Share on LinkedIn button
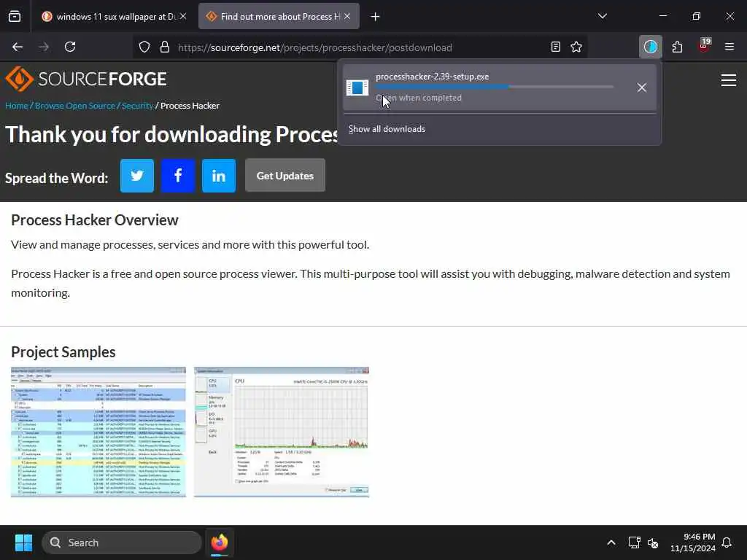This screenshot has width=747, height=560. coord(219,176)
